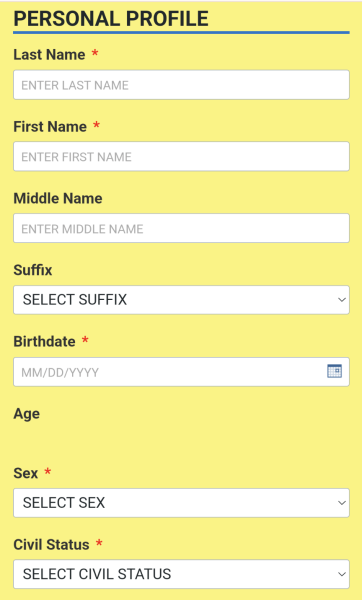Viewport: 362px width, 600px height.
Task: Open the SELECT CIVIL STATUS dropdown
Action: click(x=181, y=574)
